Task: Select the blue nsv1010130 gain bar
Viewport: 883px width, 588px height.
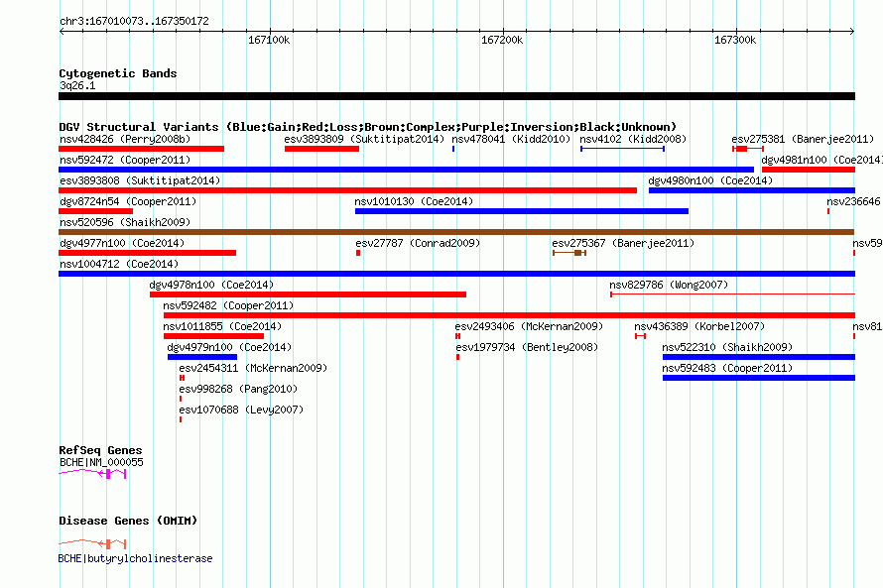Action: 522,211
